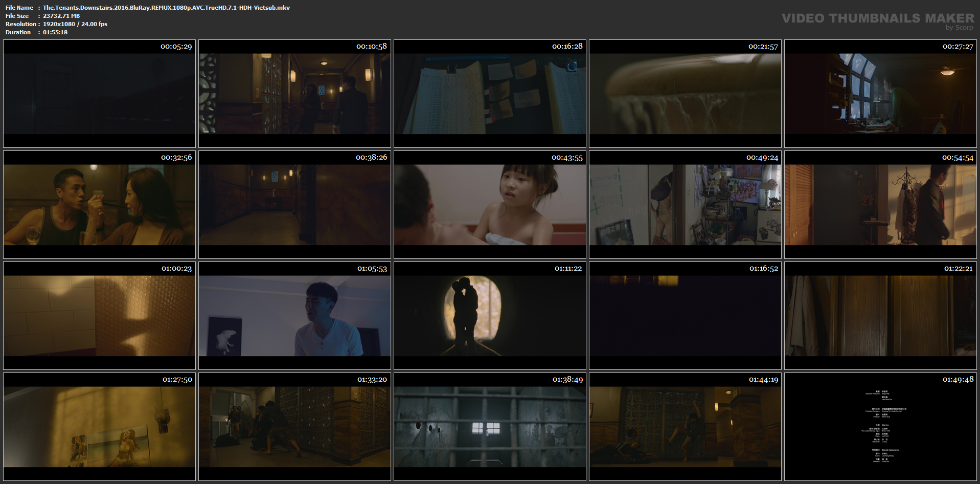Viewport: 980px width, 484px height.
Task: Click the 01:33:20 timestamp
Action: point(372,380)
